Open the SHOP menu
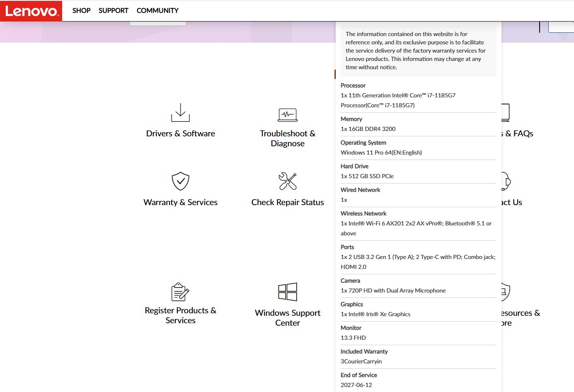 81,11
